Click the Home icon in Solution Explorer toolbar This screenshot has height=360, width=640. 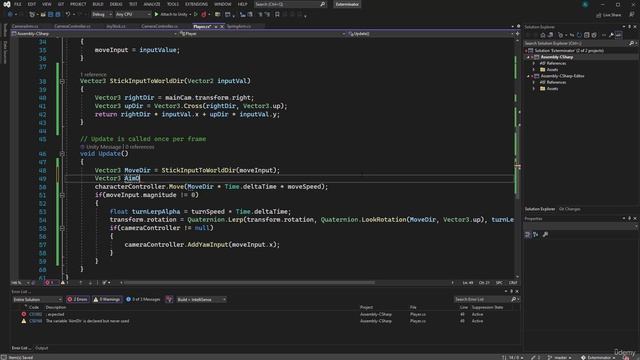pos(542,35)
